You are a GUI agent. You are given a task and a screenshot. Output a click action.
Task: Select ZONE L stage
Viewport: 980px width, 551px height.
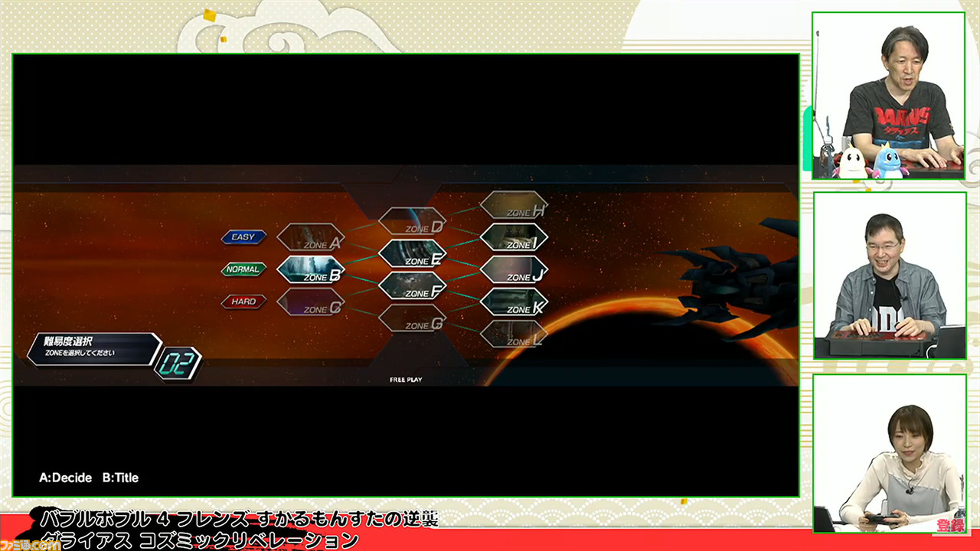pos(514,334)
